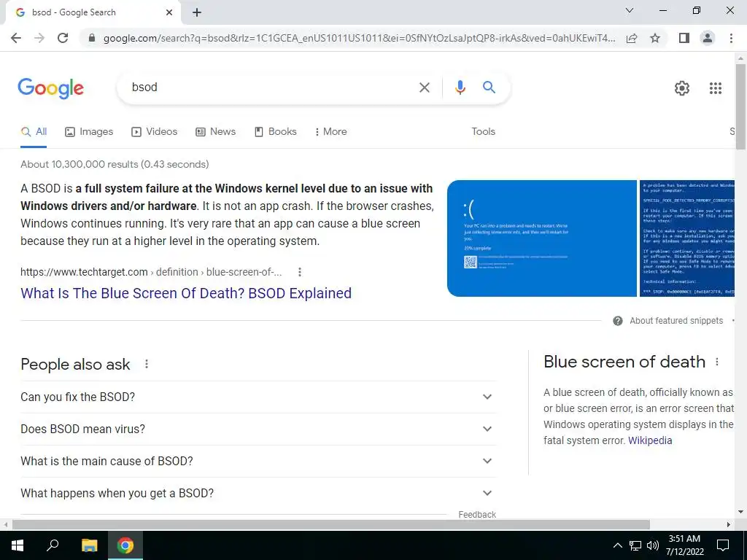Click the About featured snippets help icon
This screenshot has height=560, width=747.
pyautogui.click(x=617, y=321)
